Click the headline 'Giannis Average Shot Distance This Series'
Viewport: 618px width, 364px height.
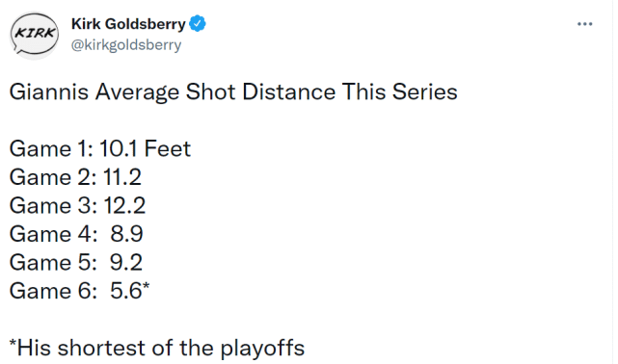[x=233, y=92]
